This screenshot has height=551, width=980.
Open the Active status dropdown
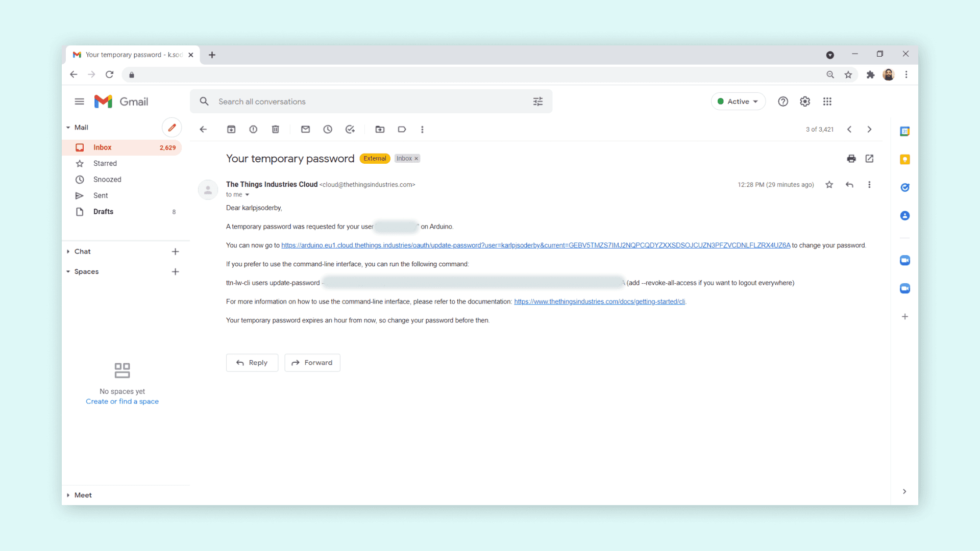coord(738,102)
